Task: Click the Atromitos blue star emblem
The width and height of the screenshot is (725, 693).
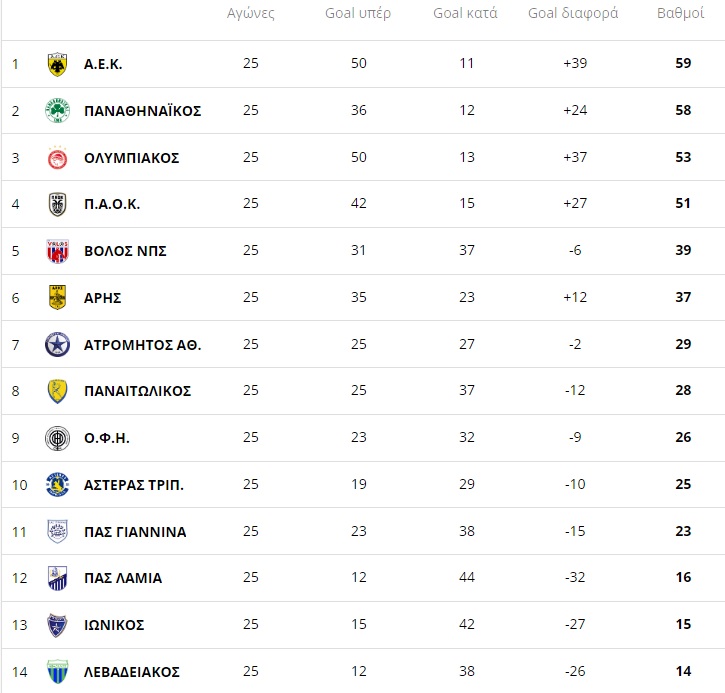Action: [x=57, y=344]
